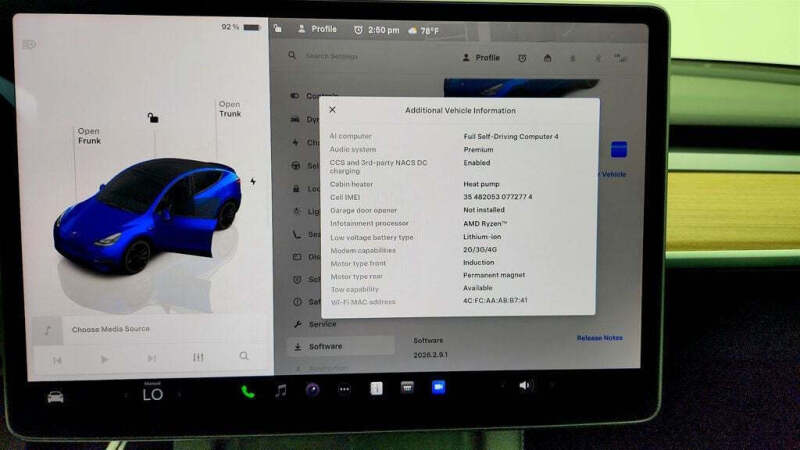
Task: Increase temperature with right arrow beside LO
Action: tap(179, 394)
